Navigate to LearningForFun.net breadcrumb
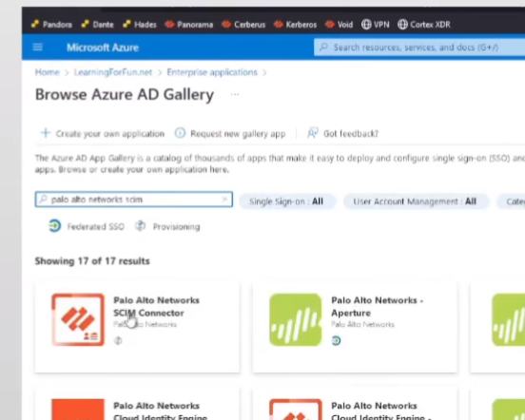Screen dimensions: 525x420 coord(113,72)
